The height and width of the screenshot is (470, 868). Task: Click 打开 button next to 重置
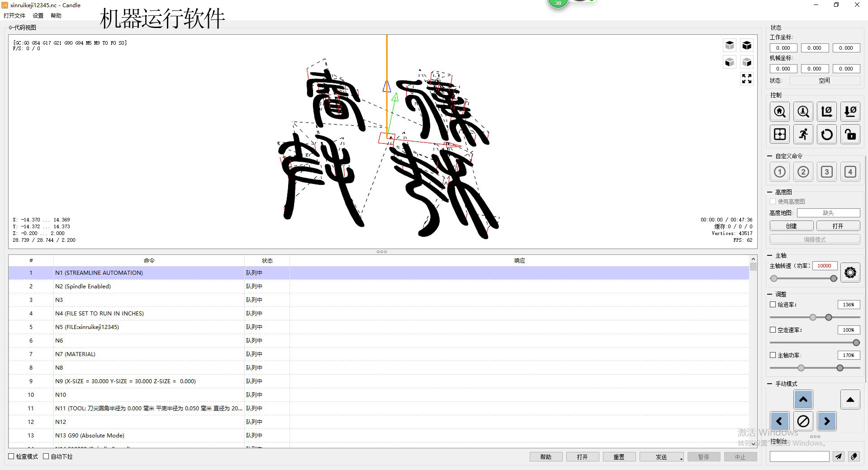583,457
